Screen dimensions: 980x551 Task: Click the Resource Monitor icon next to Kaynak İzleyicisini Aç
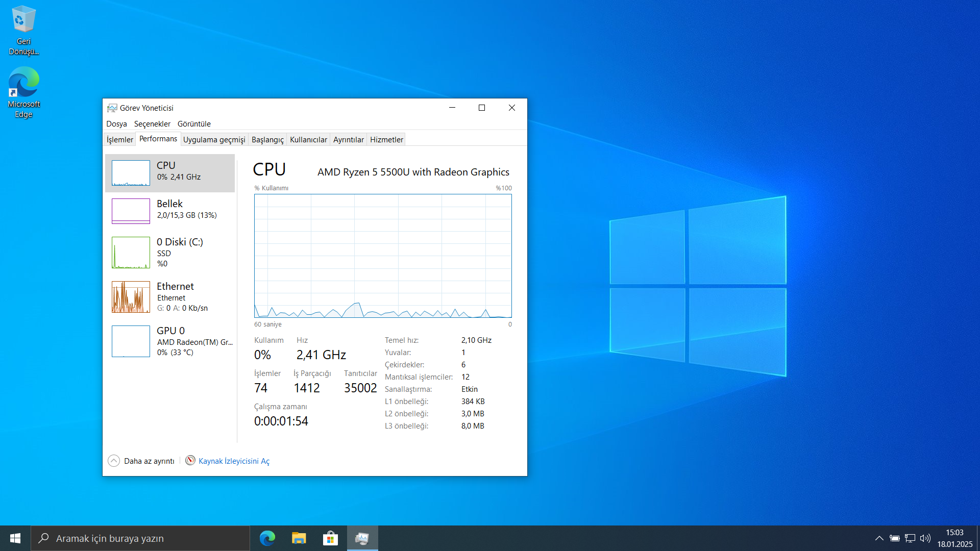pos(190,460)
